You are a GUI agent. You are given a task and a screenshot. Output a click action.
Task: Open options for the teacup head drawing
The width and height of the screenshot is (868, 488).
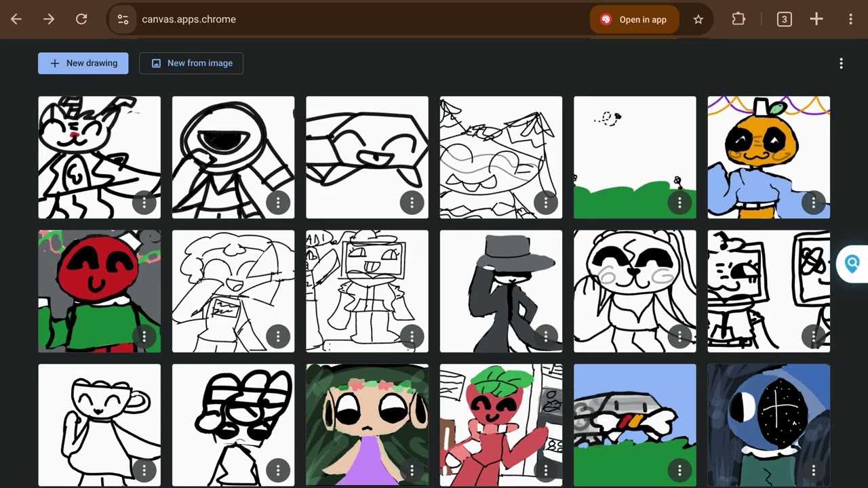(144, 470)
